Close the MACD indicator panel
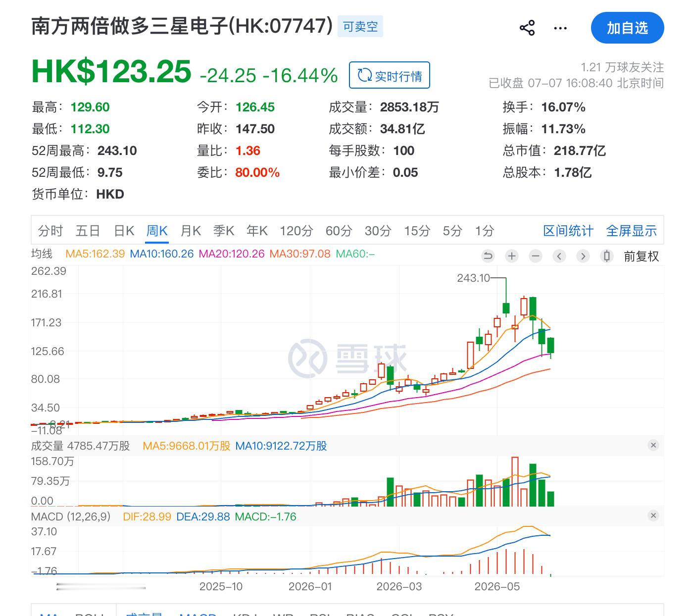The height and width of the screenshot is (616, 692). click(653, 516)
